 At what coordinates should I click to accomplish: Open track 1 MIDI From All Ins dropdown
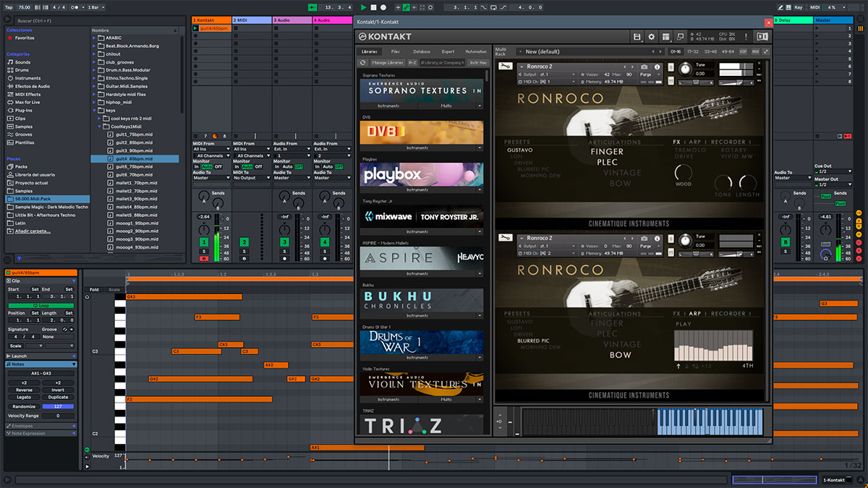211,149
